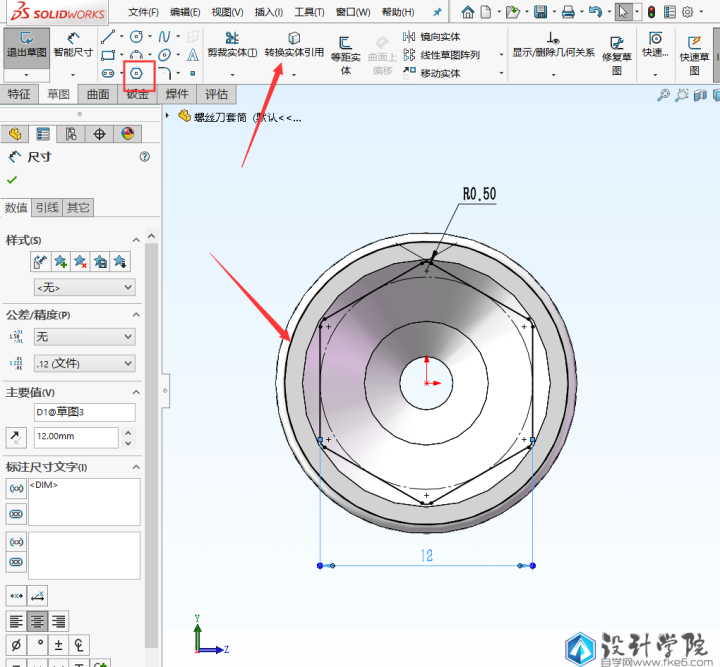The width and height of the screenshot is (720, 667).
Task: Toggle right text justification button
Action: (59, 621)
